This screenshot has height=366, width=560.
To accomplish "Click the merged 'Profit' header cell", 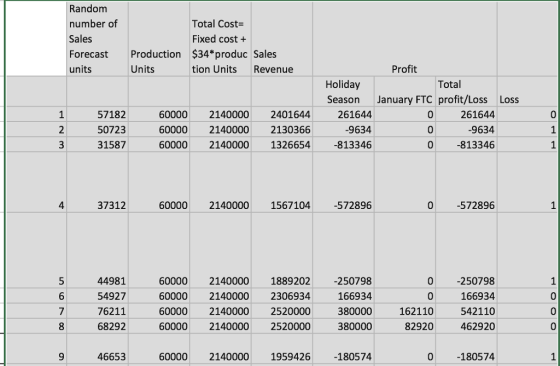I will pos(405,39).
